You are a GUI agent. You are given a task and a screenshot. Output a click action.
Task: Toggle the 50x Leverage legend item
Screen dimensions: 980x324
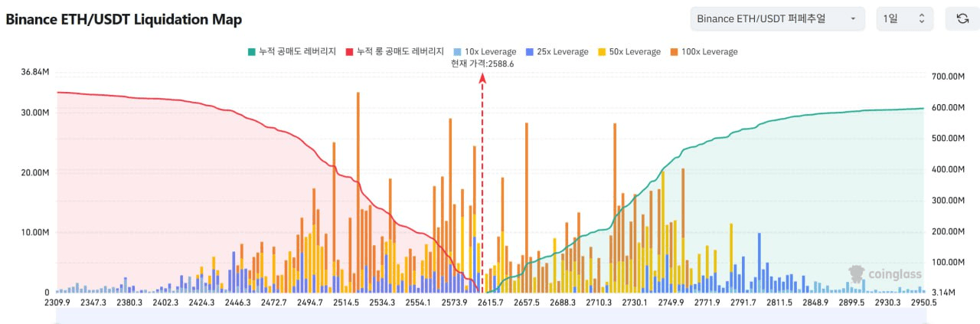[x=629, y=51]
